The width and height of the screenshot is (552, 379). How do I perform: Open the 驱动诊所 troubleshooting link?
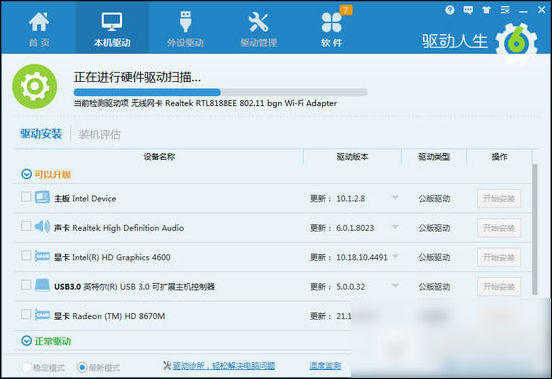pyautogui.click(x=224, y=366)
